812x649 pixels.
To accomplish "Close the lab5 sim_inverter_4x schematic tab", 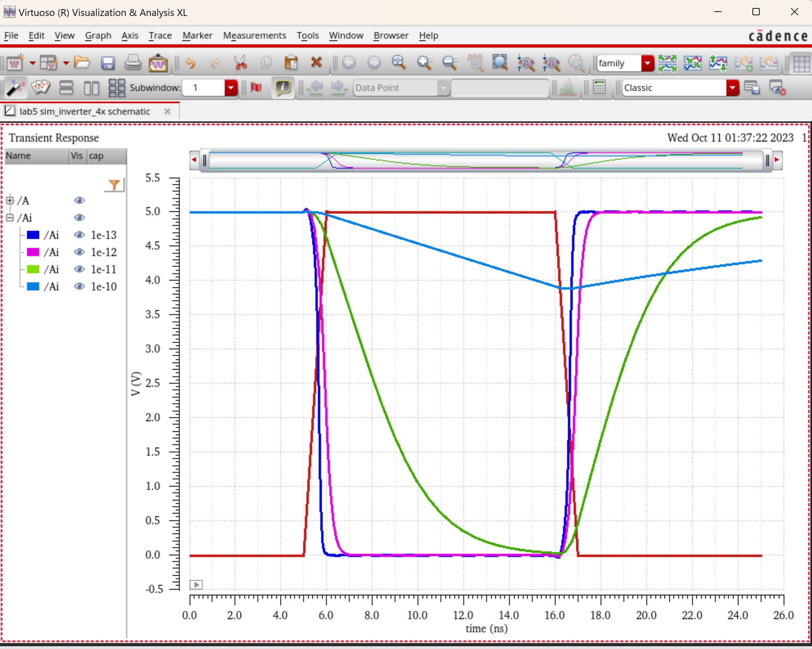I will pyautogui.click(x=168, y=112).
